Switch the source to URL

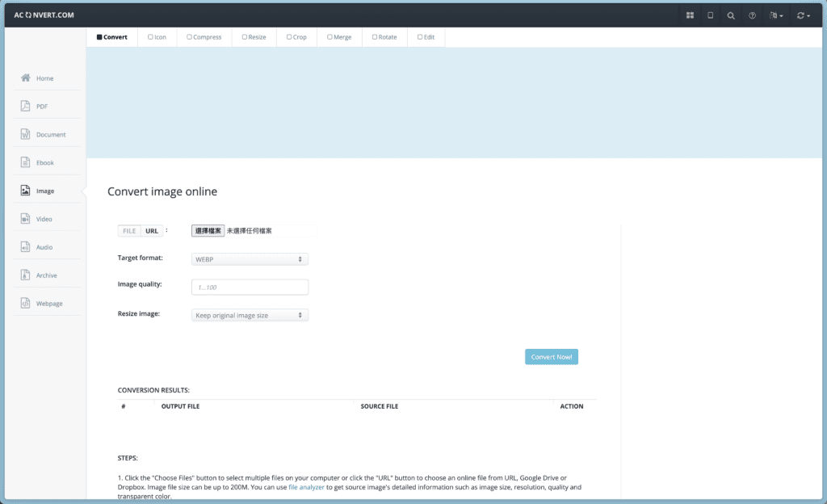tap(152, 231)
